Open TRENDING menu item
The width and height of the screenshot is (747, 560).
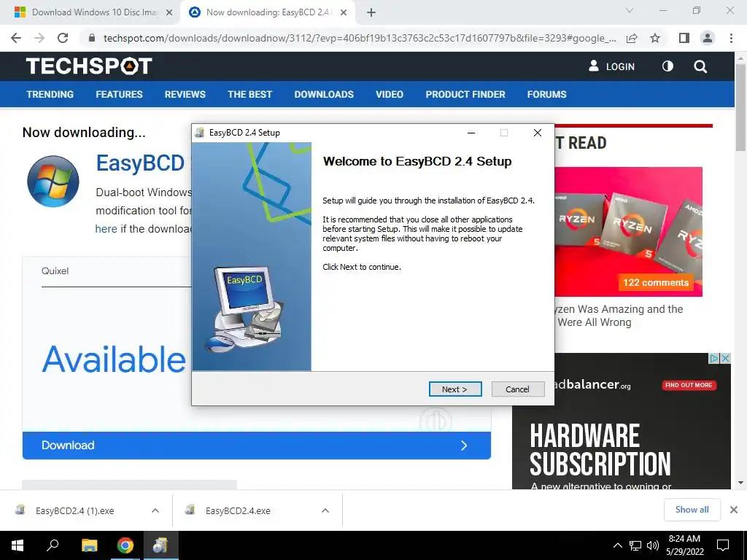click(50, 94)
